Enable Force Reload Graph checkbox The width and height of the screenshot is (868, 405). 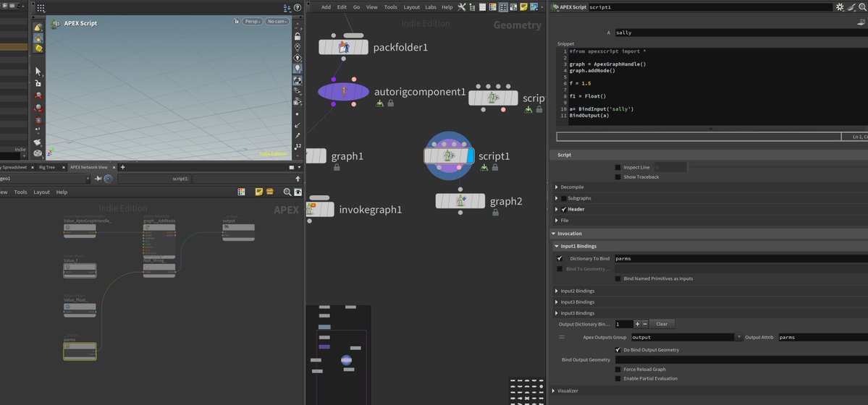pyautogui.click(x=618, y=369)
